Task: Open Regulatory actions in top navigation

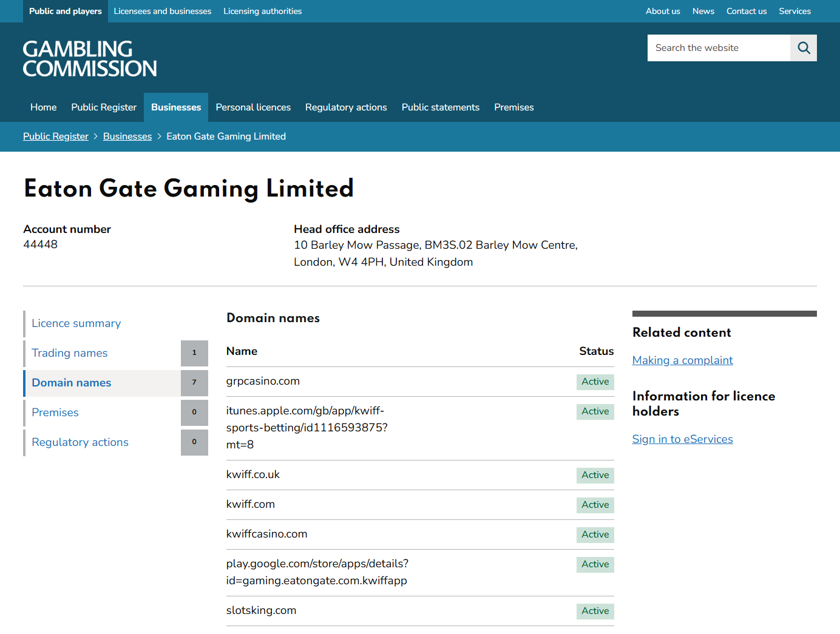Action: [346, 107]
